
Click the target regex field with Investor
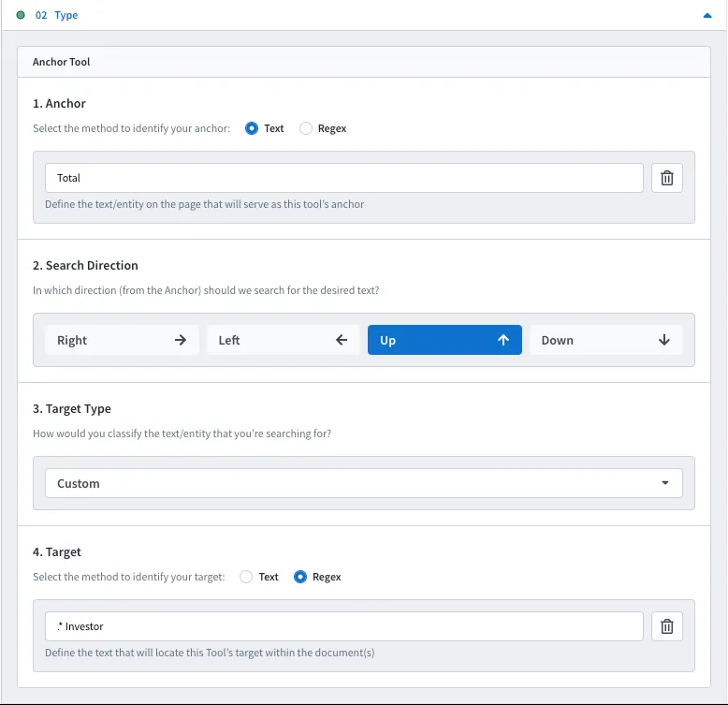click(x=344, y=626)
